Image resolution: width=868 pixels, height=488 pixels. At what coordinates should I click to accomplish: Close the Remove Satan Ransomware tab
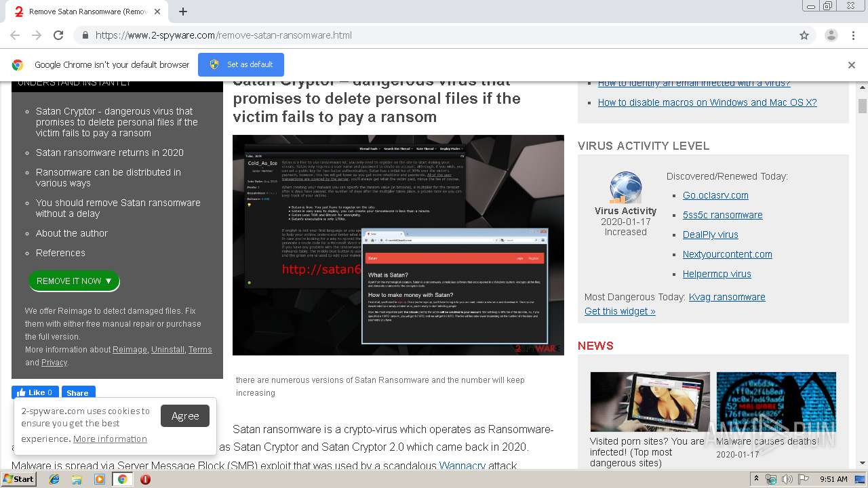click(157, 12)
